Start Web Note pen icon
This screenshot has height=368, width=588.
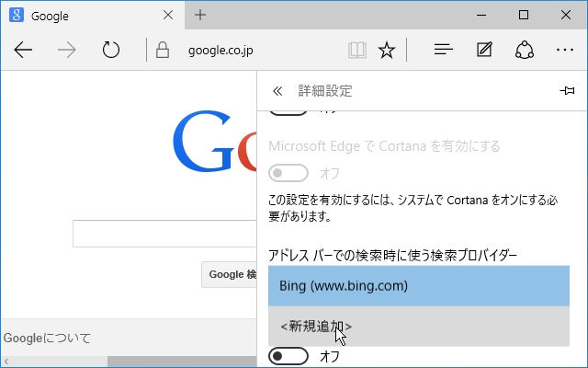pos(484,50)
